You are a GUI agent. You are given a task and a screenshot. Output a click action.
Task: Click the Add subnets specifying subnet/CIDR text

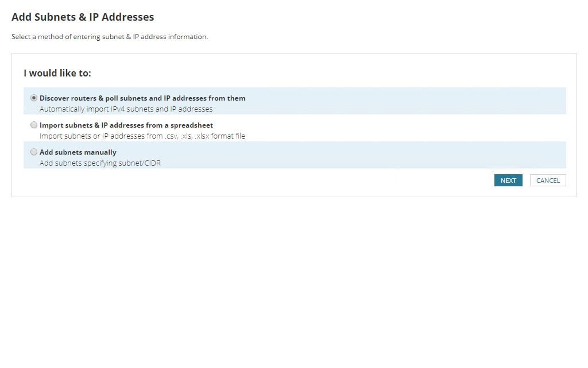99,163
